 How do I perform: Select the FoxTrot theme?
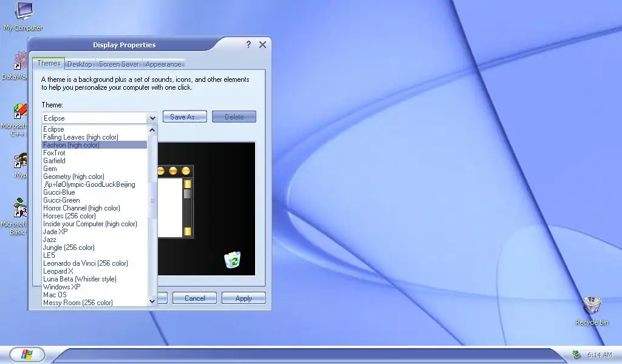94,153
